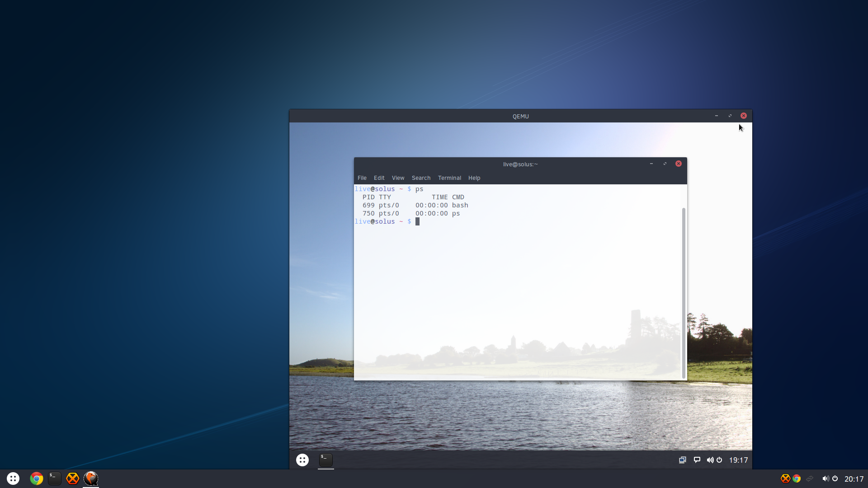This screenshot has height=488, width=868.
Task: Open the File menu in the terminal
Action: tap(362, 178)
